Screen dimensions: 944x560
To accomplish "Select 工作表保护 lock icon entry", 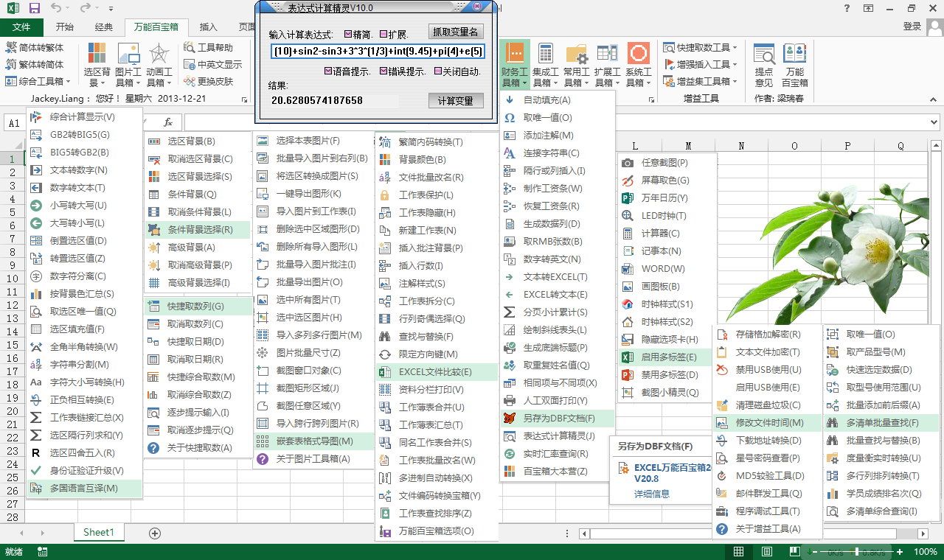I will click(435, 195).
